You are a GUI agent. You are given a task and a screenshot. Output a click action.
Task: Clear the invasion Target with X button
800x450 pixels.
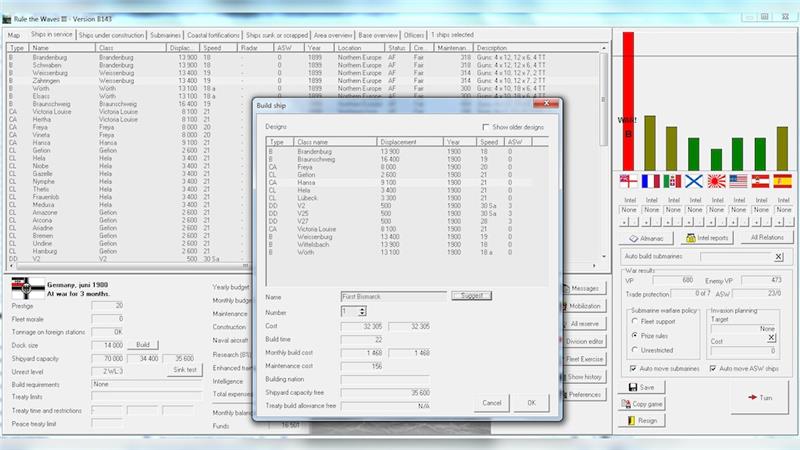(x=771, y=338)
